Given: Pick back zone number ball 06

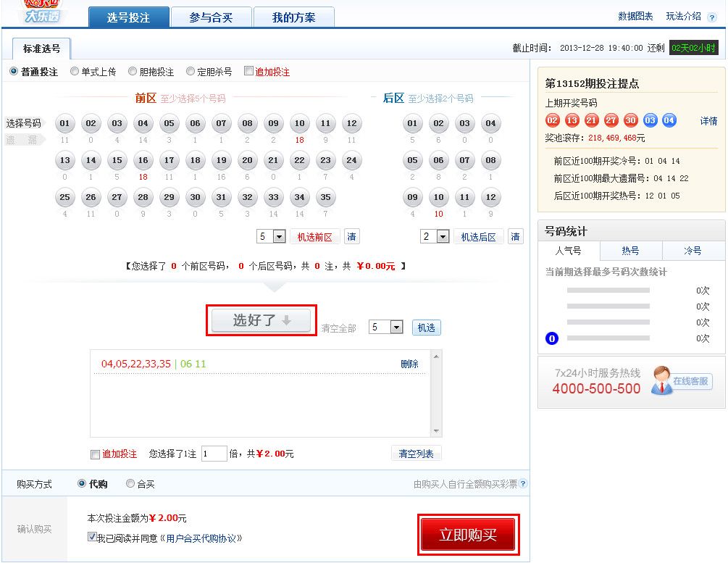Looking at the screenshot, I should 438,160.
